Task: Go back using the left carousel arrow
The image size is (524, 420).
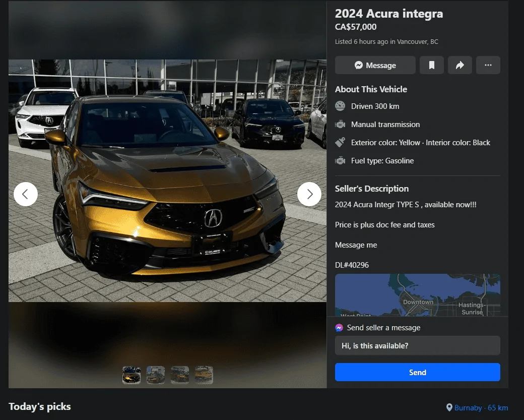Action: tap(26, 194)
